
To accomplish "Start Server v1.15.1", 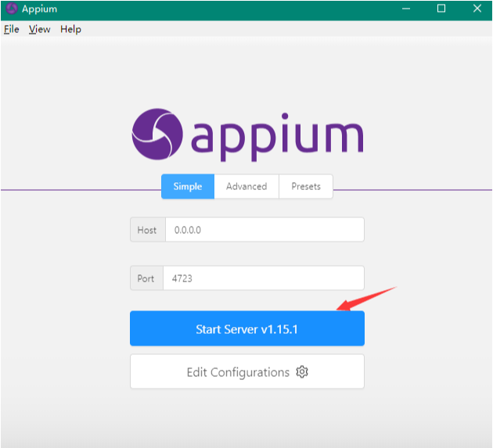I will tap(247, 328).
